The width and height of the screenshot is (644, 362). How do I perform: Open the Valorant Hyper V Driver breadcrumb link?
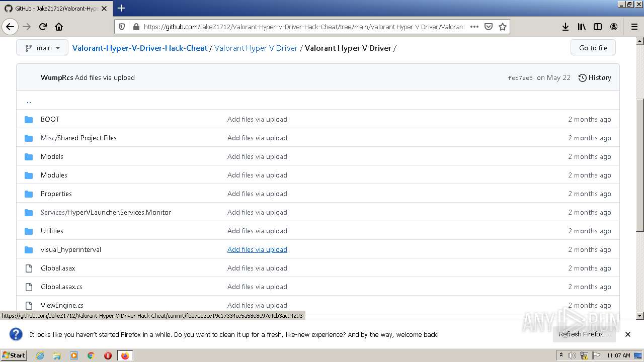(x=256, y=48)
